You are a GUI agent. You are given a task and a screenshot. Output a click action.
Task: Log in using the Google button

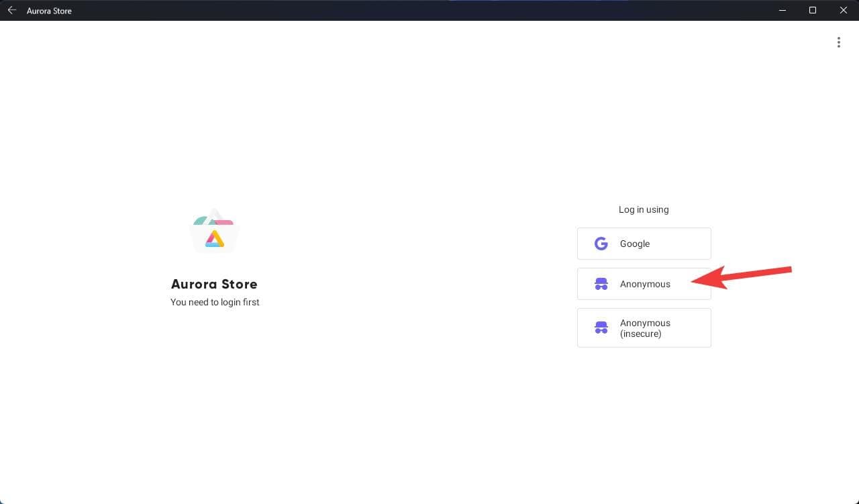click(644, 244)
